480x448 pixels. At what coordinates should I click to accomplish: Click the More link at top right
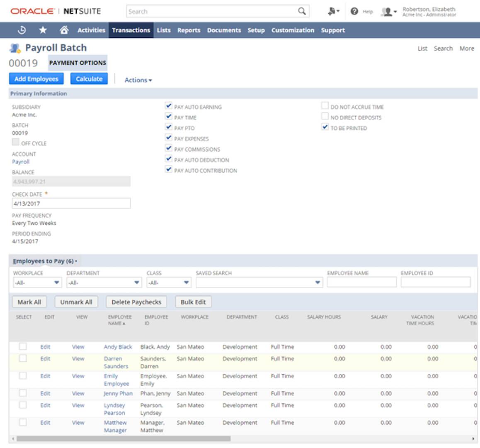467,49
